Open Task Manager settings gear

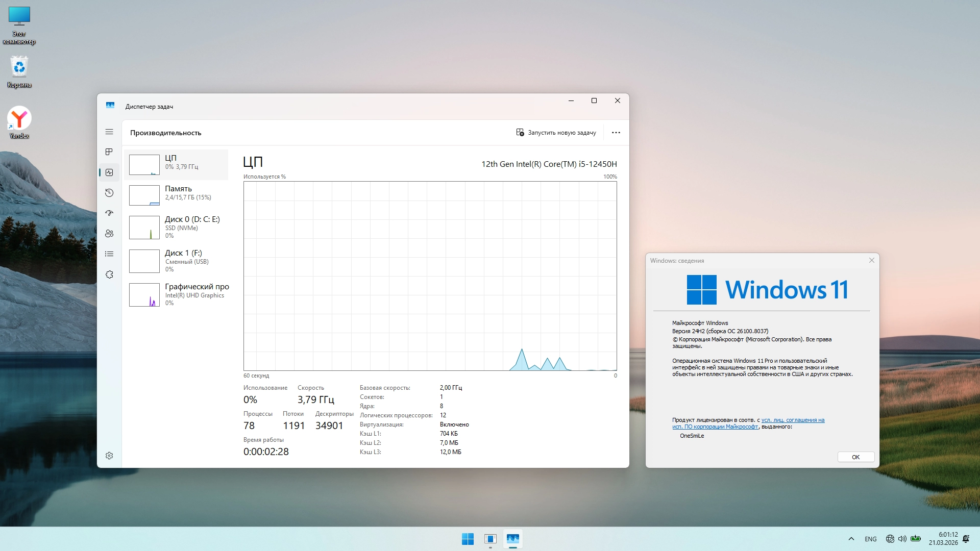point(109,456)
